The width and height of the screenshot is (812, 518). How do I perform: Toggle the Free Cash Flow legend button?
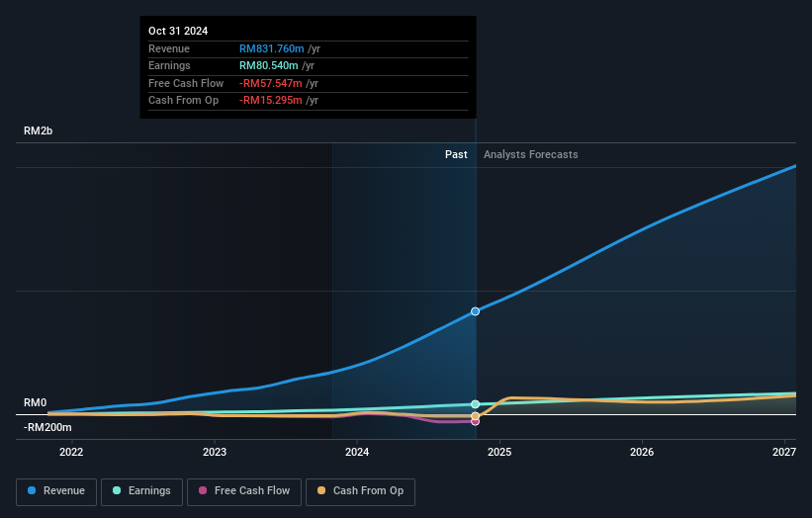pos(244,491)
